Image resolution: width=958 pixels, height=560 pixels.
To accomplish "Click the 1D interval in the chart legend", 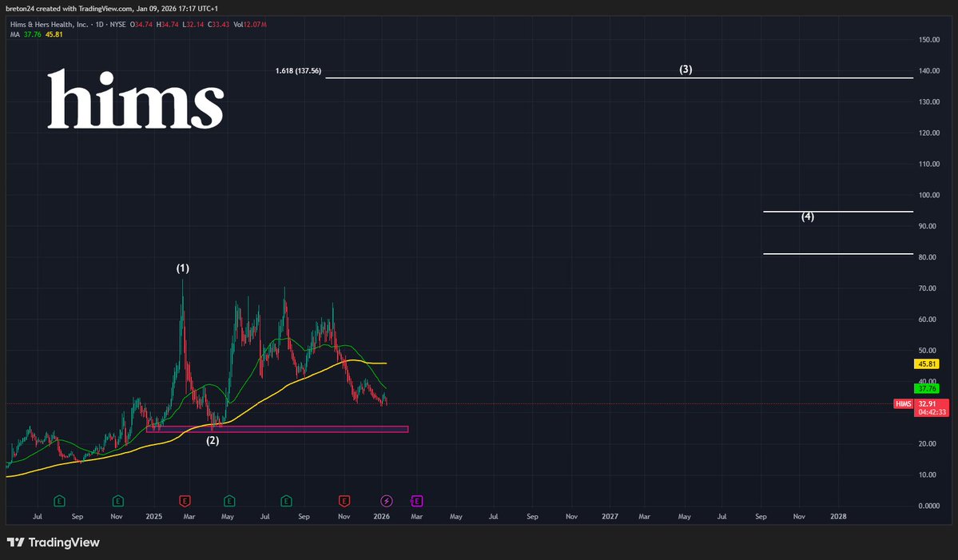I will [x=100, y=25].
